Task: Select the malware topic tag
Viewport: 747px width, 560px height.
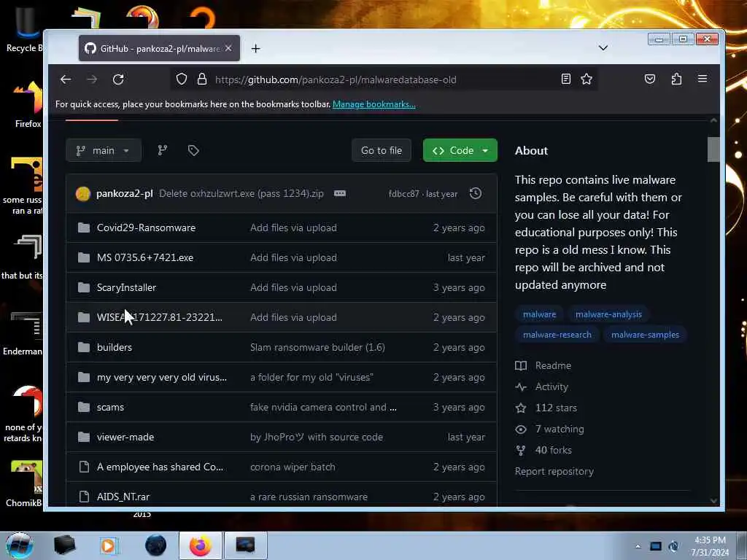Action: pos(539,314)
